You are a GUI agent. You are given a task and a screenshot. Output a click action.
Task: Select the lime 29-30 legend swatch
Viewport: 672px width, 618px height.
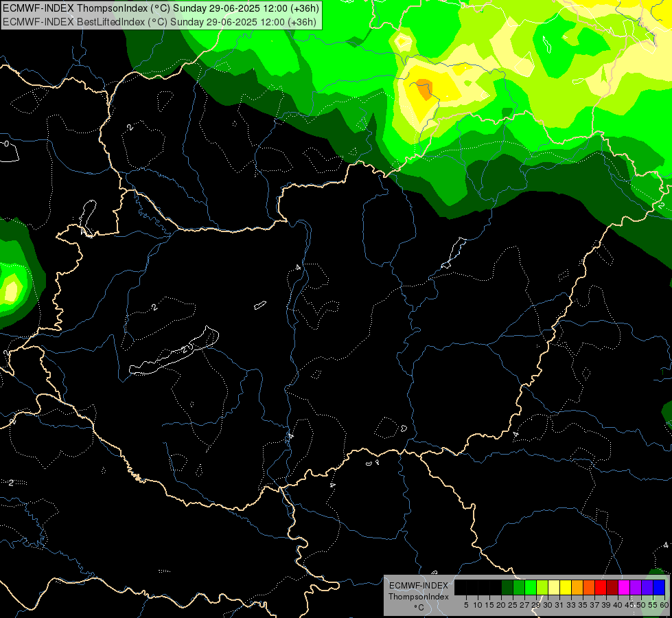click(x=542, y=588)
